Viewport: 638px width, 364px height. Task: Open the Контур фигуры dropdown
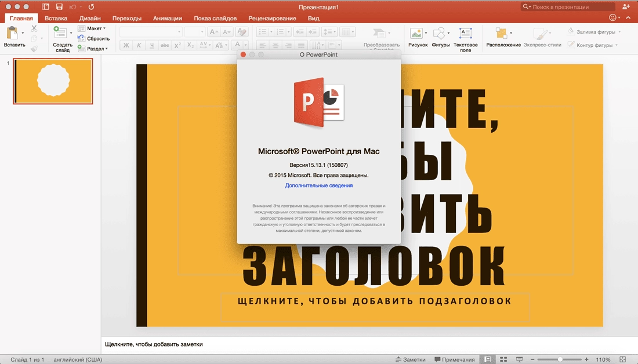pos(592,45)
